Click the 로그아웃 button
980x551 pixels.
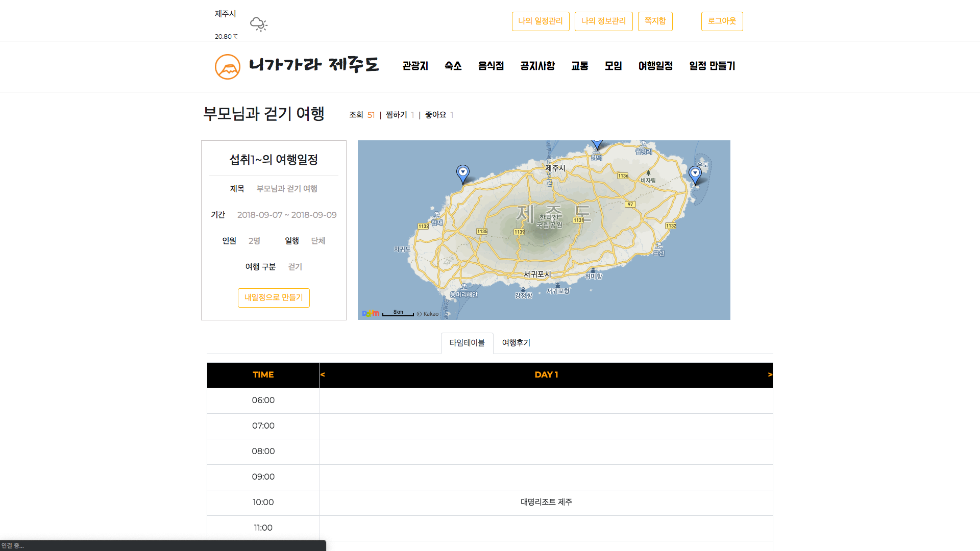tap(722, 21)
